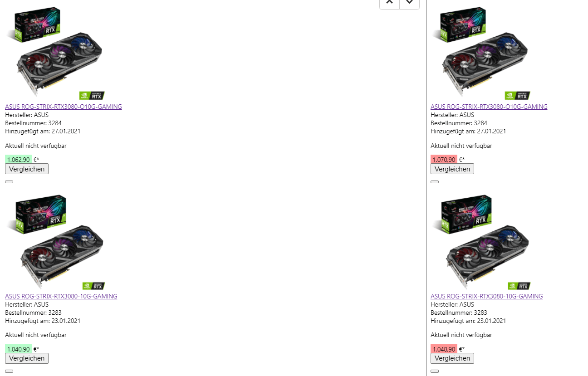Click the down chevron button at top
588x376 pixels.
pyautogui.click(x=410, y=3)
